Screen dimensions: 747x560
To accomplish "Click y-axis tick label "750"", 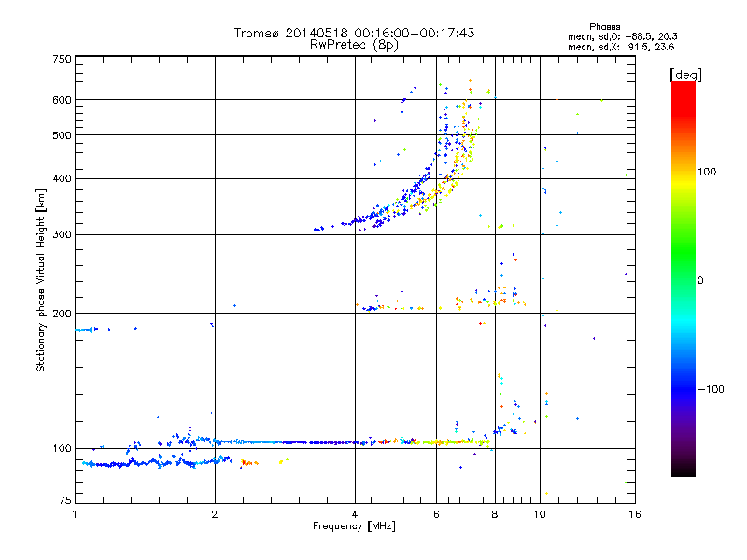I will [62, 59].
